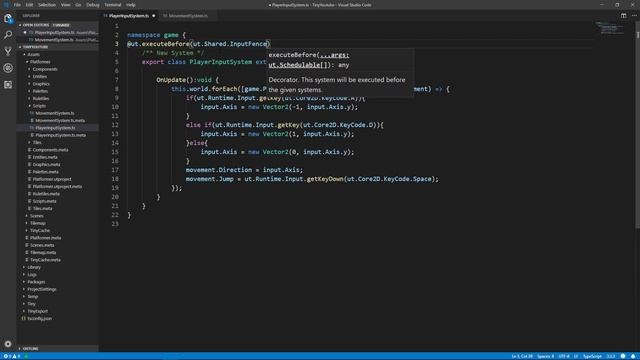Open the Selection menu
Viewport: 640px width, 360px height.
pos(47,5)
